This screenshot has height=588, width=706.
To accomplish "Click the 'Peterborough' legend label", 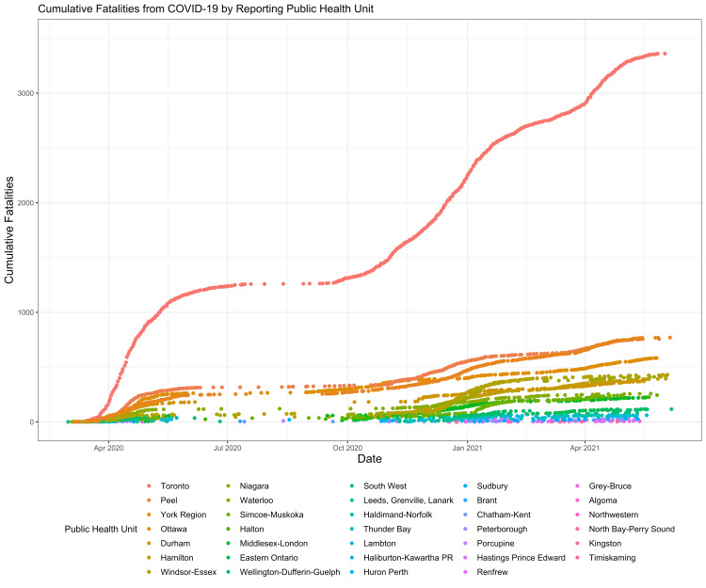I will (502, 529).
